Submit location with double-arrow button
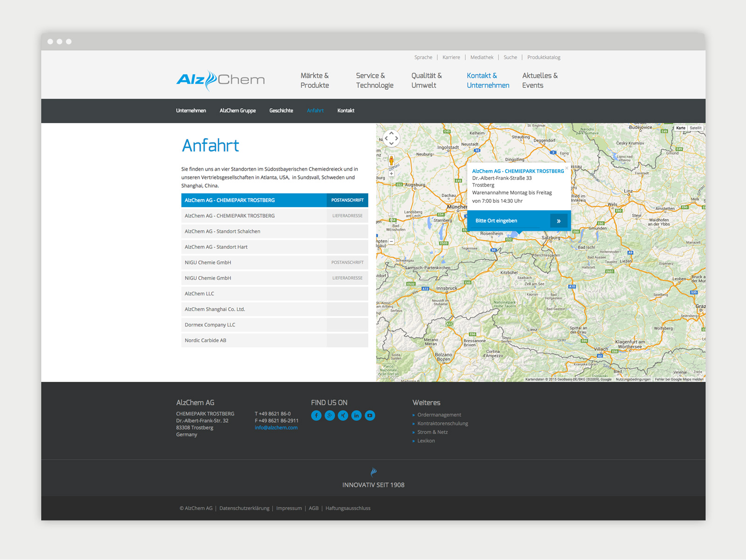 coord(559,221)
